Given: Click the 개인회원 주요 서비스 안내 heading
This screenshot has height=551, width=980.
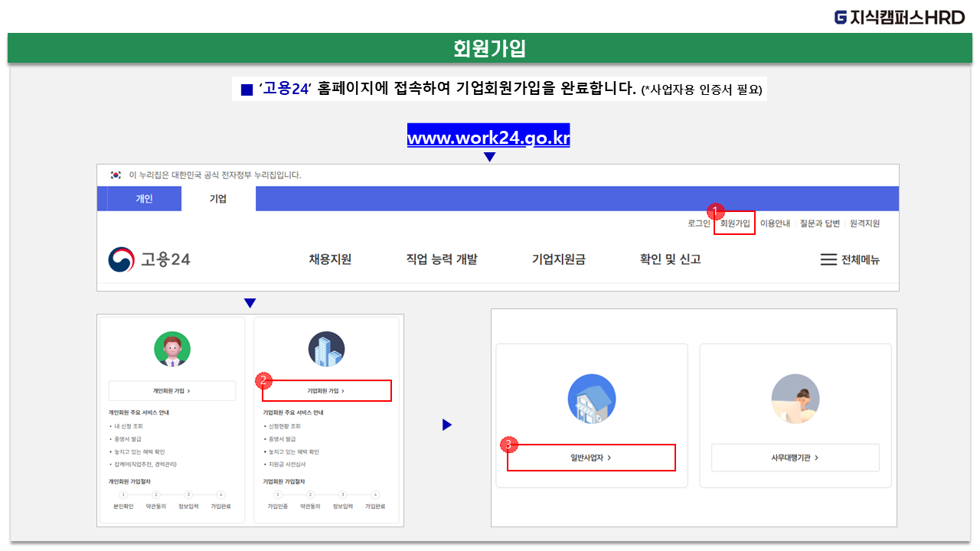Looking at the screenshot, I should pyautogui.click(x=139, y=412).
